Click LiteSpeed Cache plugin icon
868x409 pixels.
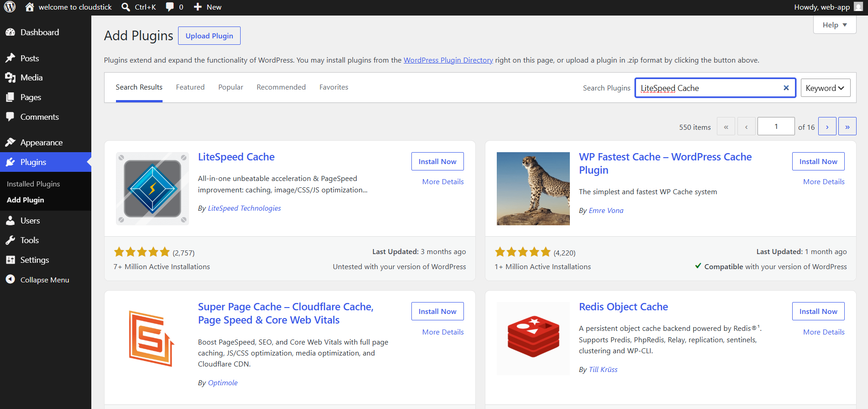(153, 189)
